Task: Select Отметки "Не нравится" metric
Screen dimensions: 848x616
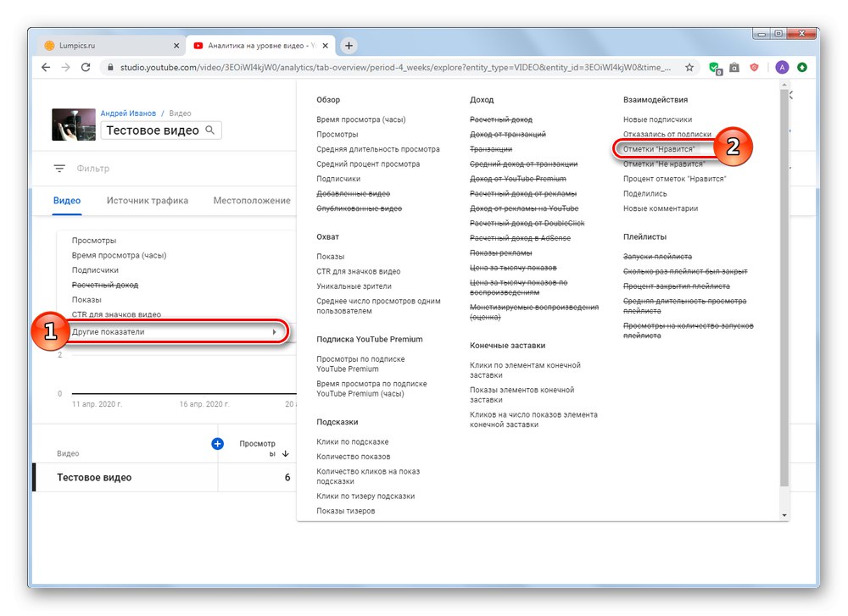Action: (664, 164)
